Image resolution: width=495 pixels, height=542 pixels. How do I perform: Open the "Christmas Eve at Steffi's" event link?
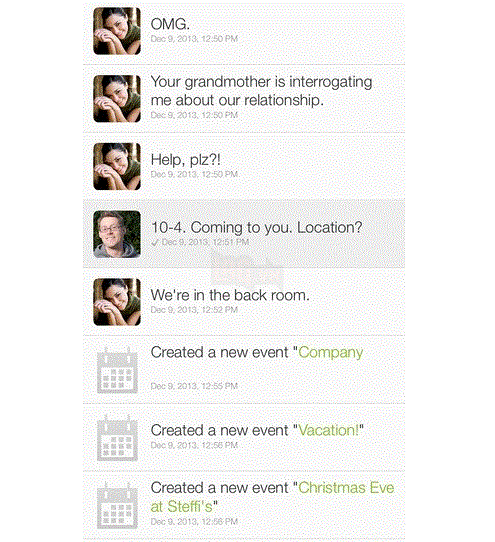pyautogui.click(x=272, y=497)
